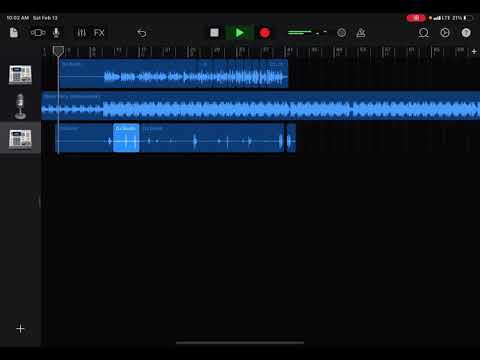Toggle the metronome icon
This screenshot has width=480, height=360.
click(361, 33)
